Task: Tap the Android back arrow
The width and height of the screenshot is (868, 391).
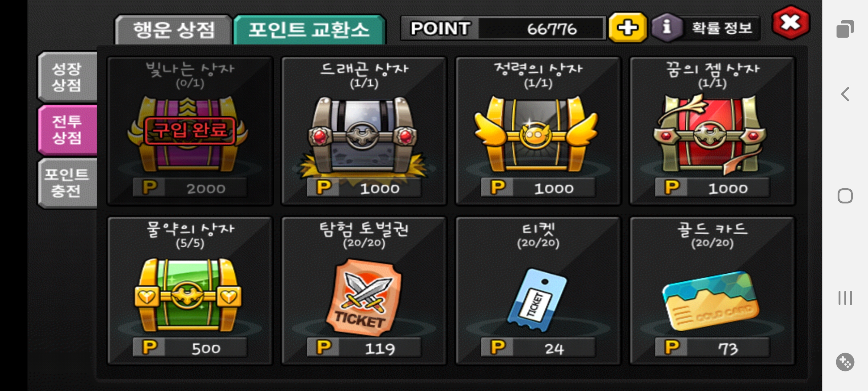Action: coord(845,94)
